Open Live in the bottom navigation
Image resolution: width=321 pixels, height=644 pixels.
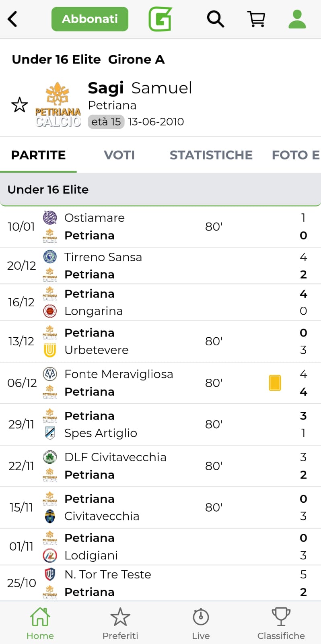pyautogui.click(x=201, y=623)
